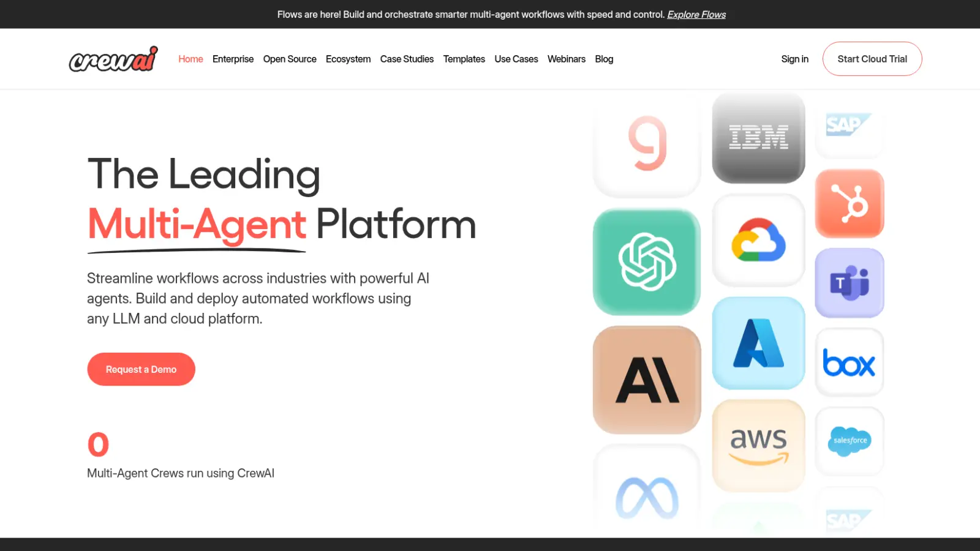Open the Webinars section

click(567, 59)
